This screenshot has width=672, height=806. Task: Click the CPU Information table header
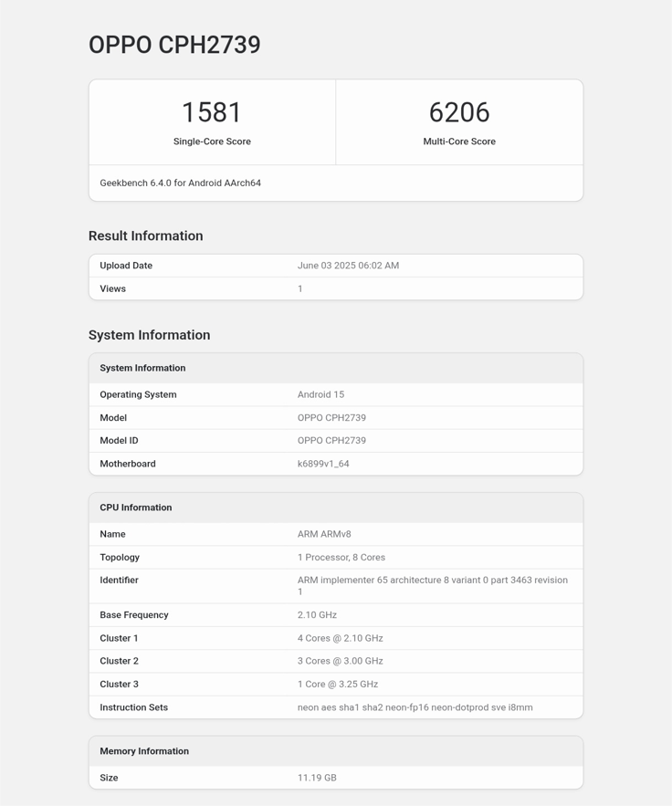point(135,508)
